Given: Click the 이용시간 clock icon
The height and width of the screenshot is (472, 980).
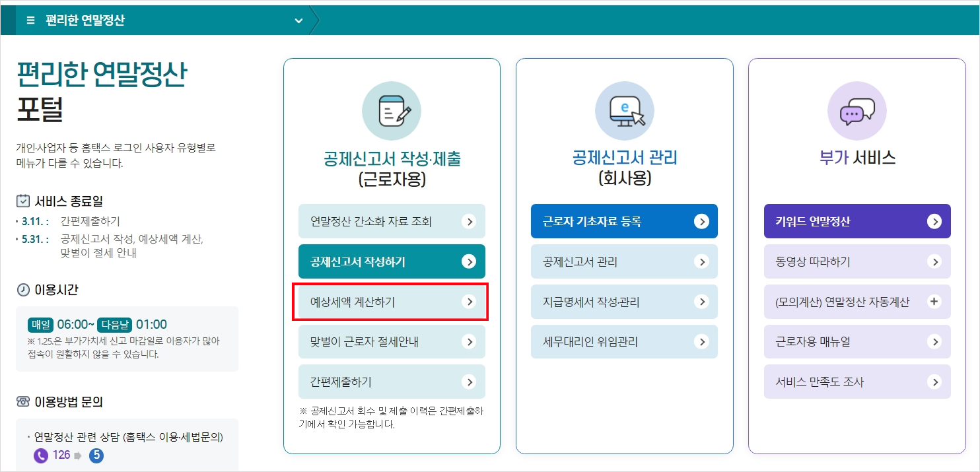Looking at the screenshot, I should click(x=23, y=290).
